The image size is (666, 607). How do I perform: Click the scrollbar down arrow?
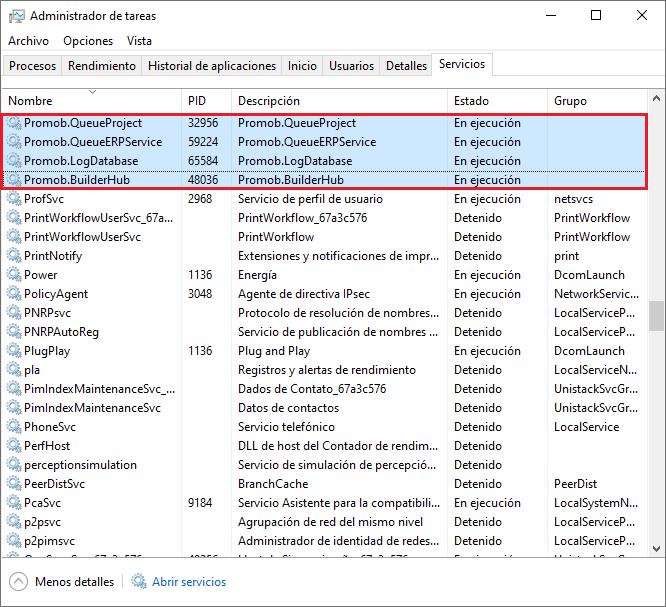click(x=656, y=548)
